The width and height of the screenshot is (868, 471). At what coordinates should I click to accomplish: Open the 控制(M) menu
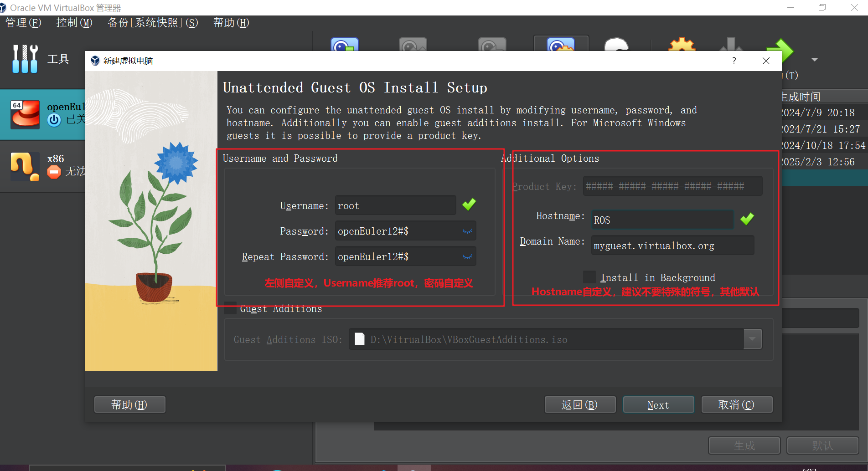pos(74,23)
